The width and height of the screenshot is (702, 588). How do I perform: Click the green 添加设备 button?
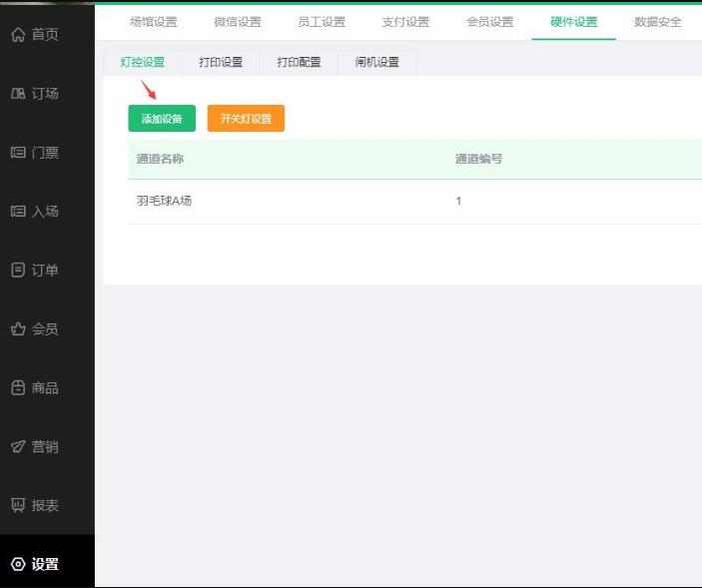(x=162, y=119)
